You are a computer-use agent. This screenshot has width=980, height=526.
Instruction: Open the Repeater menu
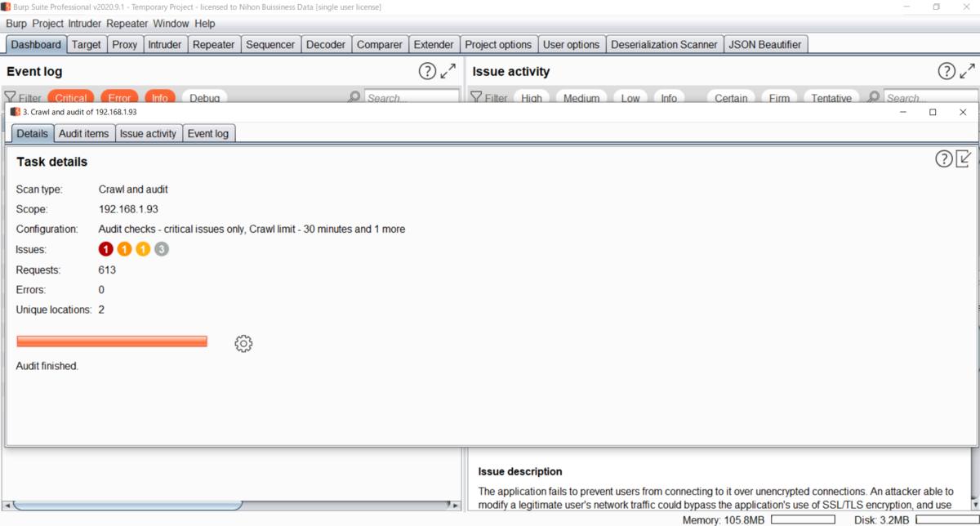tap(128, 24)
